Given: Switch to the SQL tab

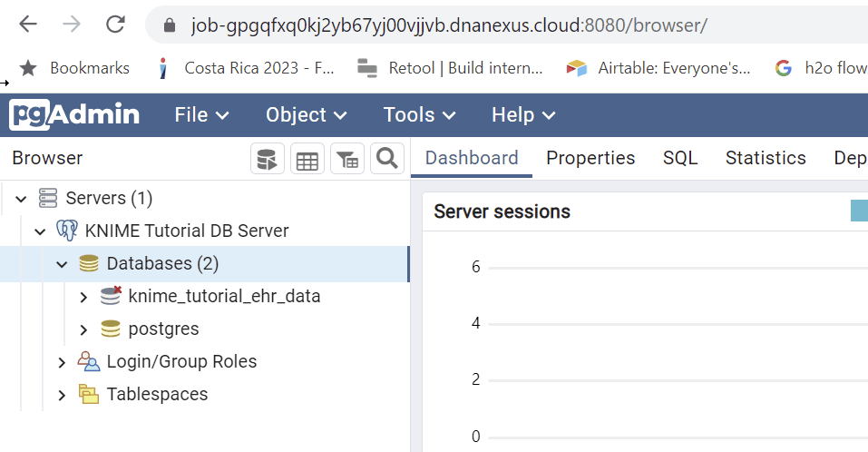Looking at the screenshot, I should click(x=680, y=158).
